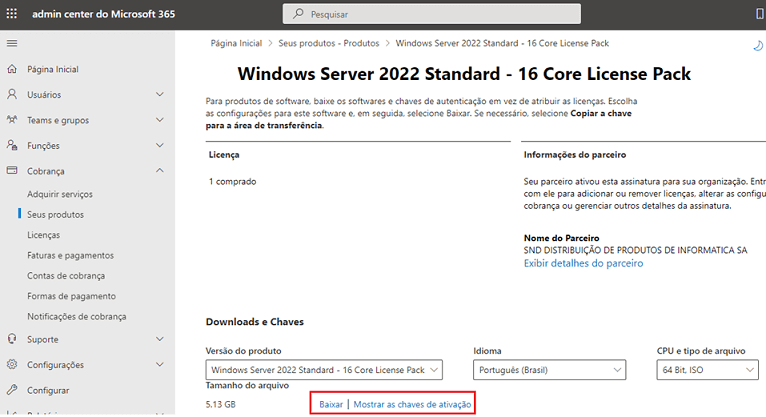Click the Teams e grupos icon

tap(12, 120)
